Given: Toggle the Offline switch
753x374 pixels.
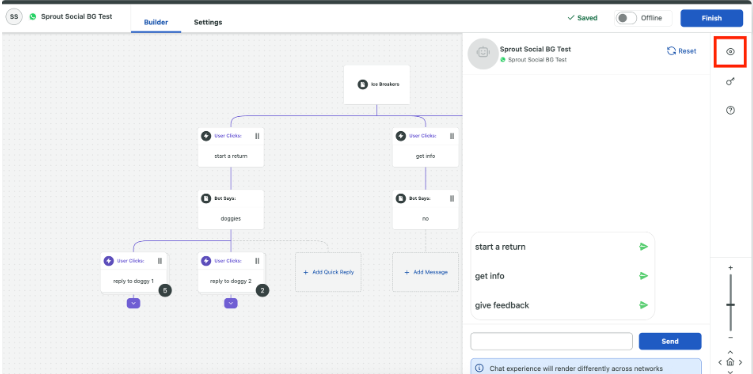Looking at the screenshot, I should (x=625, y=18).
